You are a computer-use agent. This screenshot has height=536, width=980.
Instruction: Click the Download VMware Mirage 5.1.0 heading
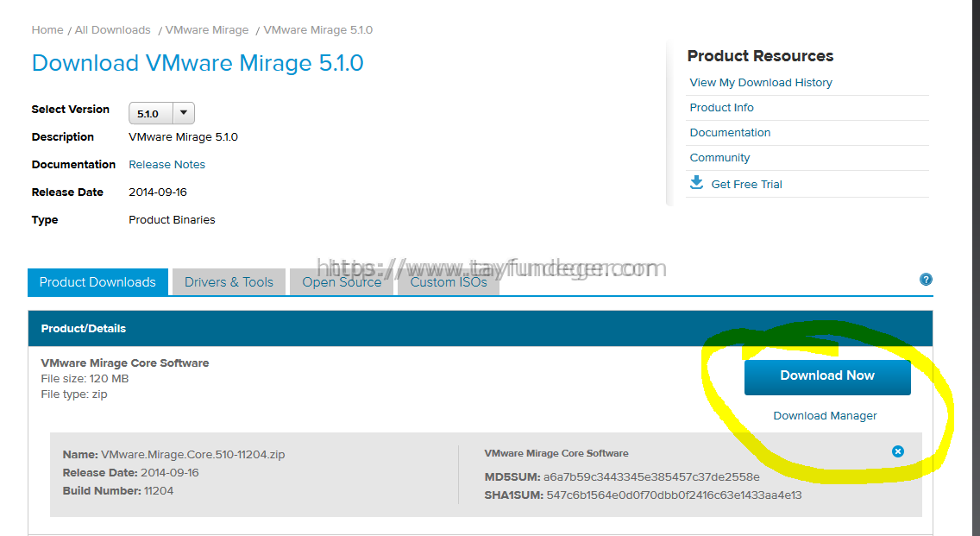click(x=198, y=63)
